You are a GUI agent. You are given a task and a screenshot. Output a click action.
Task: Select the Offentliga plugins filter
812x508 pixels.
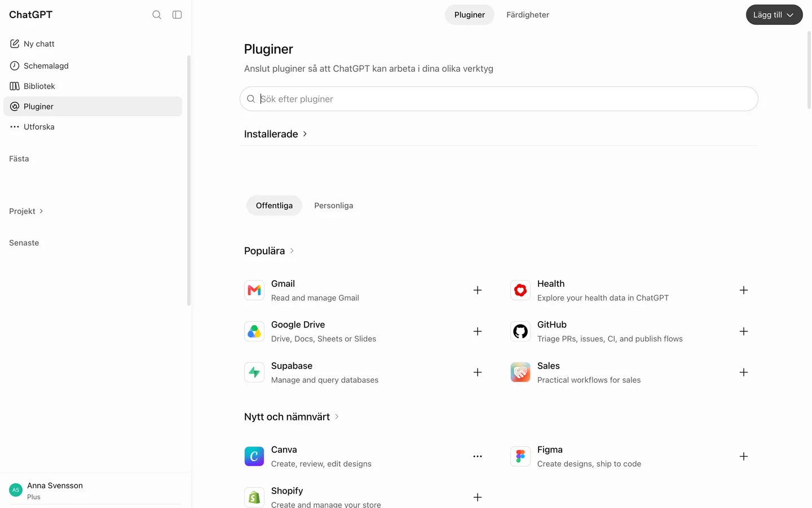click(274, 205)
